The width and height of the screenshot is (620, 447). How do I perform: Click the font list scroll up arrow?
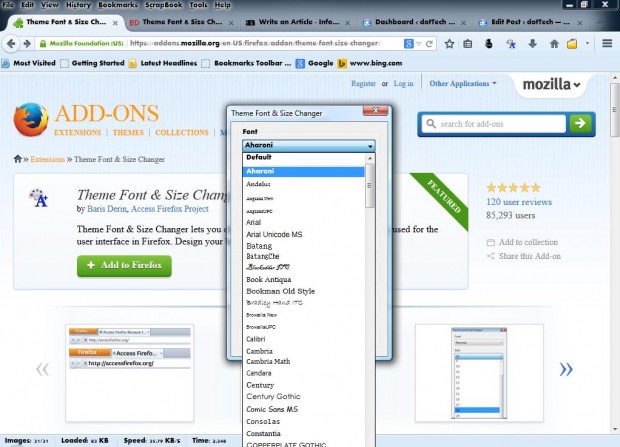pos(370,158)
